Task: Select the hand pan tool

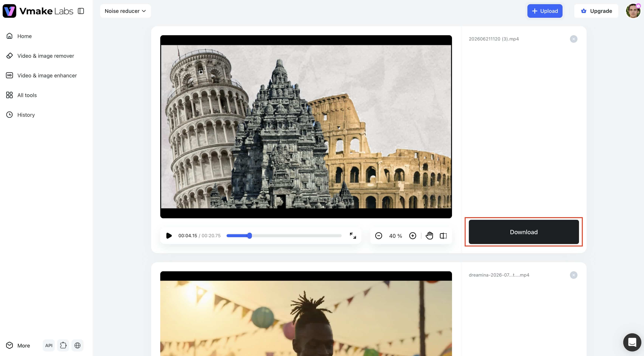Action: [x=429, y=236]
